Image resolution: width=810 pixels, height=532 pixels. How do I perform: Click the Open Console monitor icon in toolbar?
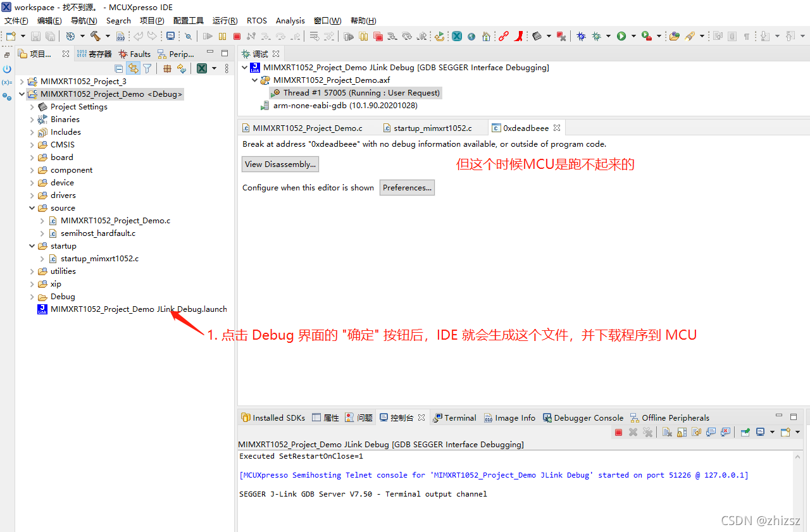tap(171, 36)
